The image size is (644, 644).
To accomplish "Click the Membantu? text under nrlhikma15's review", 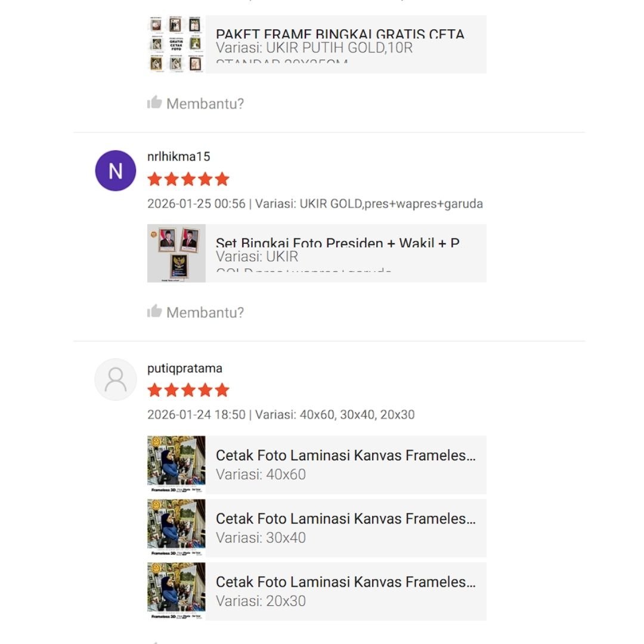I will [205, 312].
